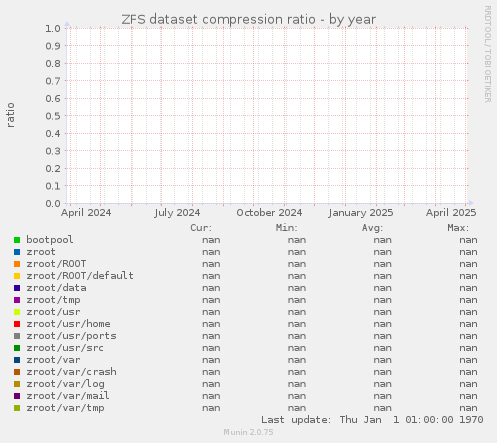Click the July 2024 axis label
This screenshot has height=443, width=497.
(x=177, y=213)
